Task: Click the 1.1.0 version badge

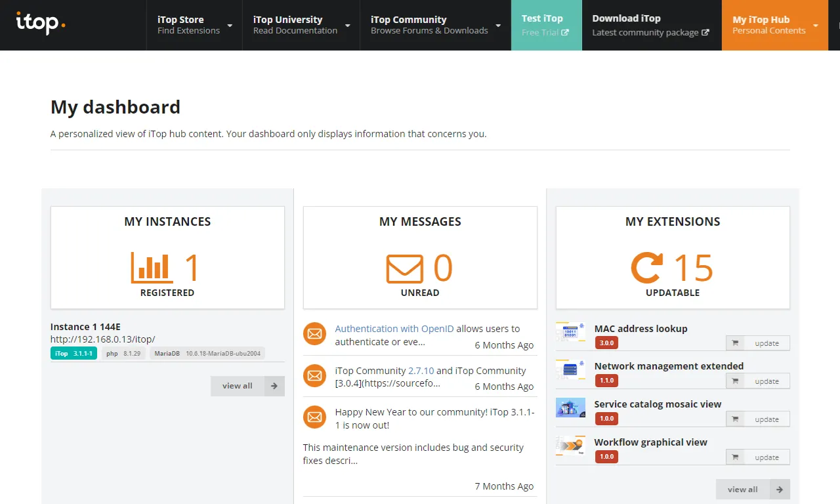Action: (606, 381)
